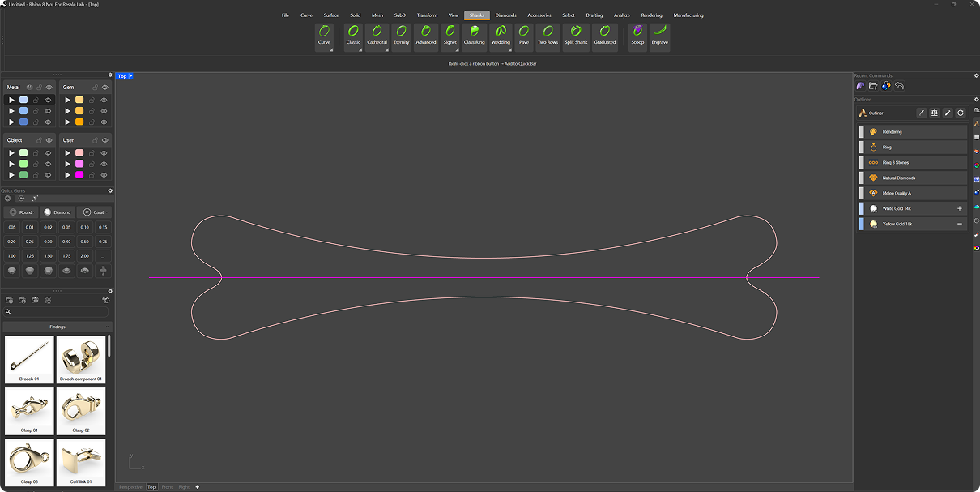This screenshot has height=492, width=980.
Task: Hide the magenta User layer via its eye
Action: [103, 175]
